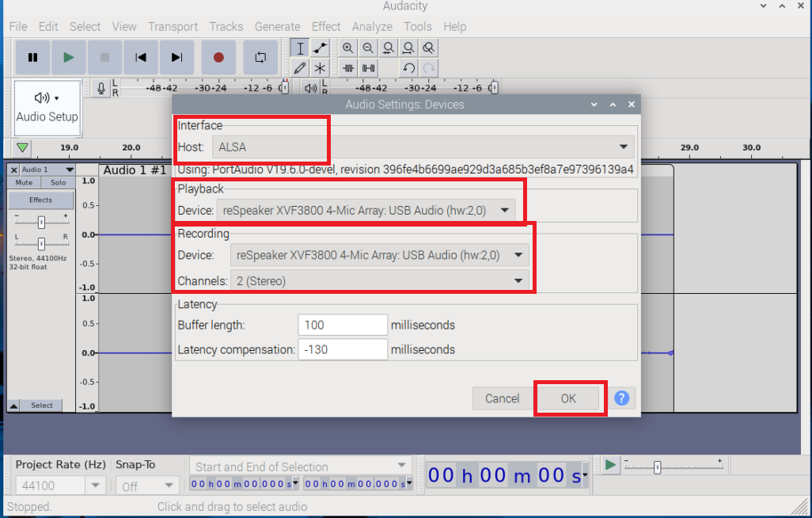Click the green timeline playhead triangle
This screenshot has width=812, height=518.
pos(21,148)
